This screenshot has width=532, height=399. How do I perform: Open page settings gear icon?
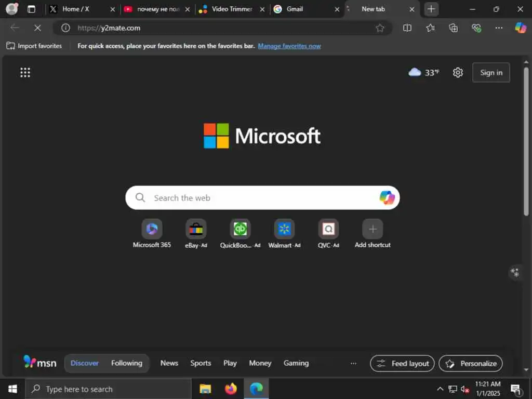(458, 72)
